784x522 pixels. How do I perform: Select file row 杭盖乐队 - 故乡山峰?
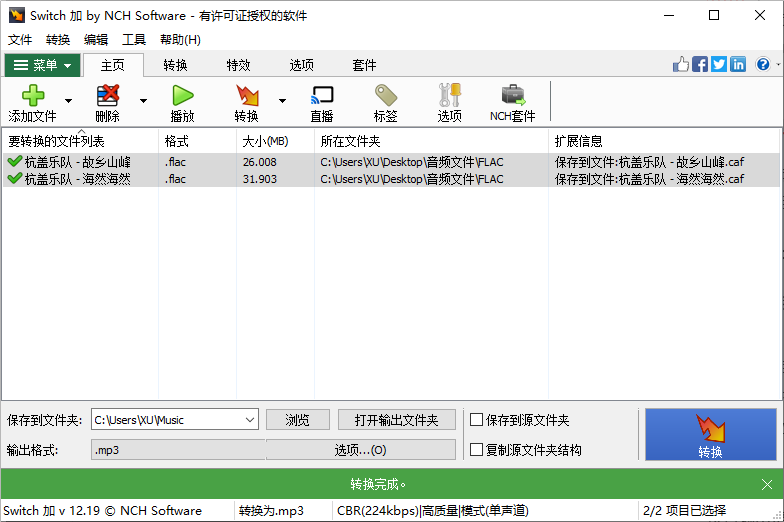coord(391,162)
